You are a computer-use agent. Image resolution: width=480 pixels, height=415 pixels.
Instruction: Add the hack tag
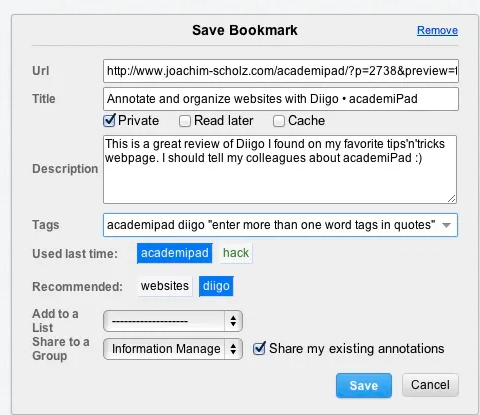click(x=236, y=253)
